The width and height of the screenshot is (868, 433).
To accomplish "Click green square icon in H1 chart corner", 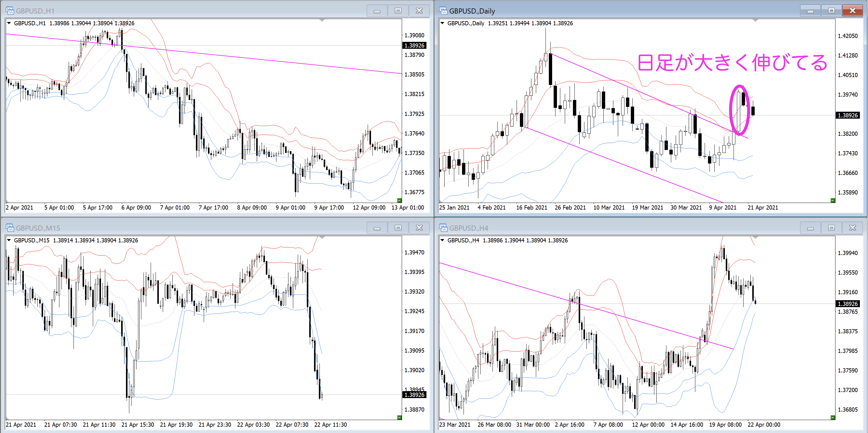I will click(x=399, y=200).
